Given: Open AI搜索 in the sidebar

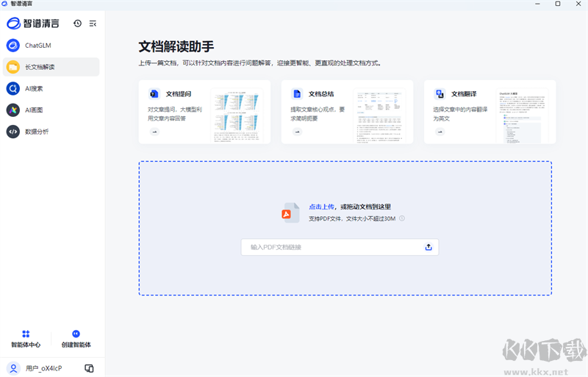Looking at the screenshot, I should click(51, 88).
